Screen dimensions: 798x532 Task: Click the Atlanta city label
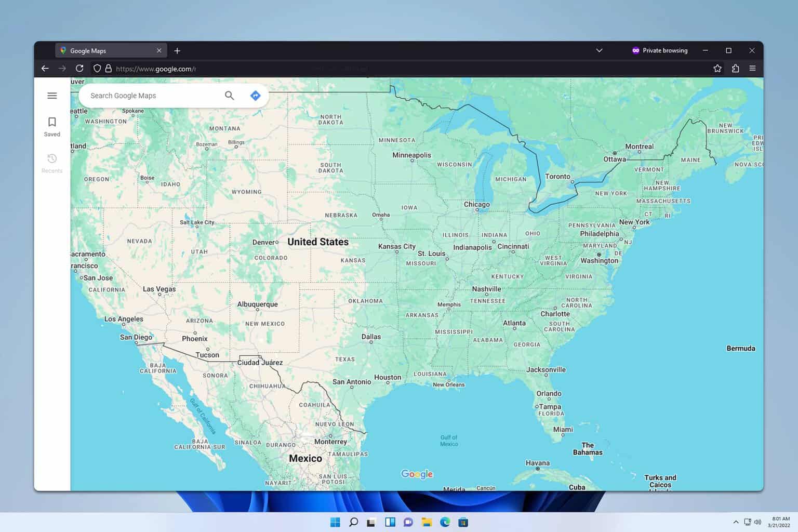[x=514, y=323]
